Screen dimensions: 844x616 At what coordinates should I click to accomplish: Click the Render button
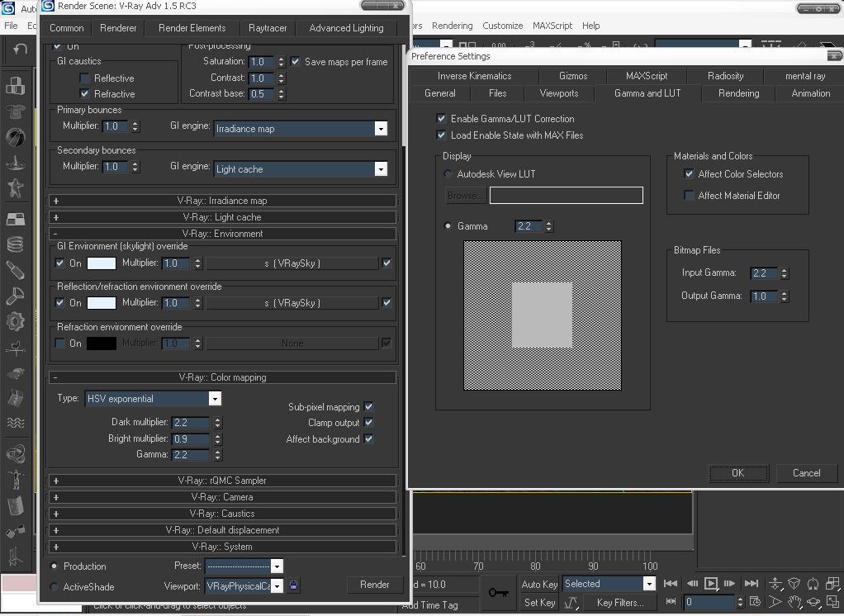pyautogui.click(x=375, y=585)
